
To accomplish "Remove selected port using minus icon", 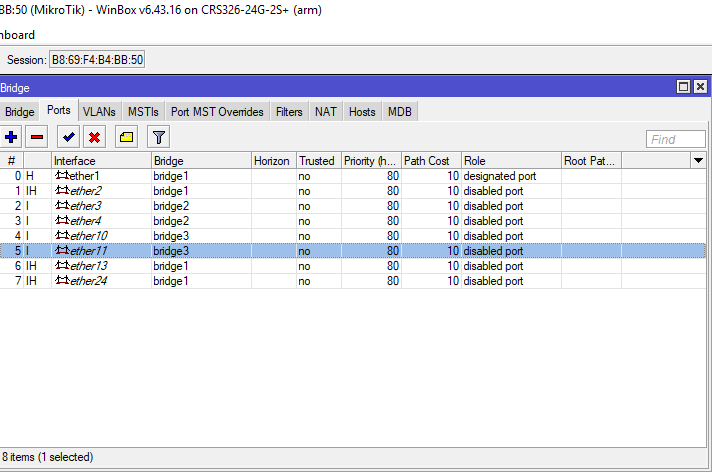I will coord(37,137).
